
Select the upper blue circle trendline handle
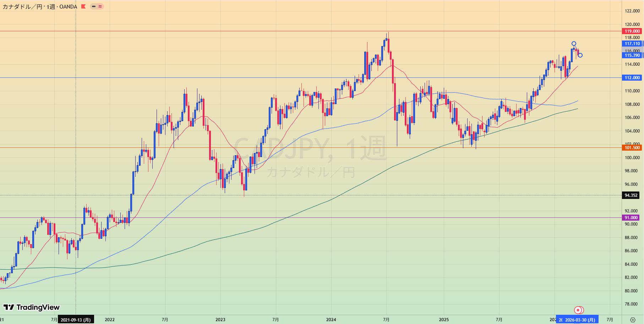click(574, 44)
